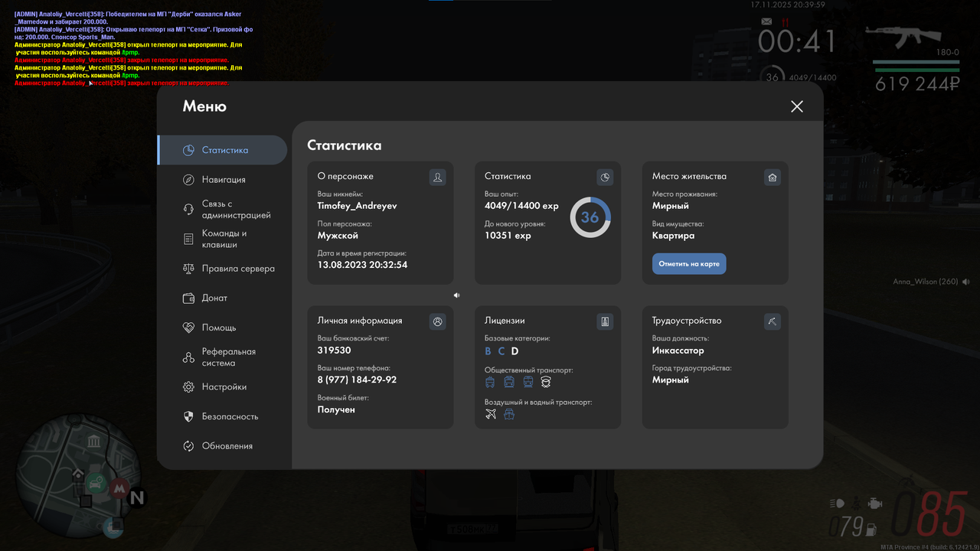Click the ship license icon

(x=509, y=414)
